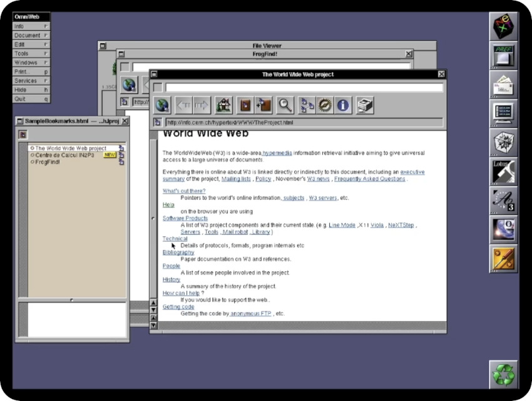Click the scroll-up arrow in World Wide Web window

(x=153, y=302)
